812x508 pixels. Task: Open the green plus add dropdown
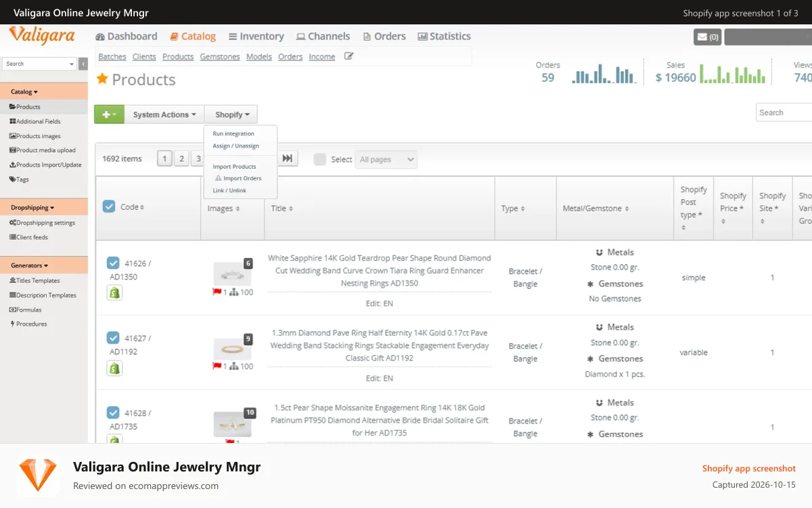(x=109, y=114)
